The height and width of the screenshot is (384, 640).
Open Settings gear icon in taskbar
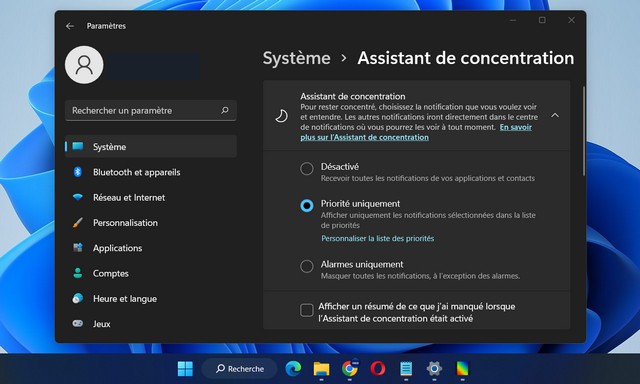coord(434,369)
